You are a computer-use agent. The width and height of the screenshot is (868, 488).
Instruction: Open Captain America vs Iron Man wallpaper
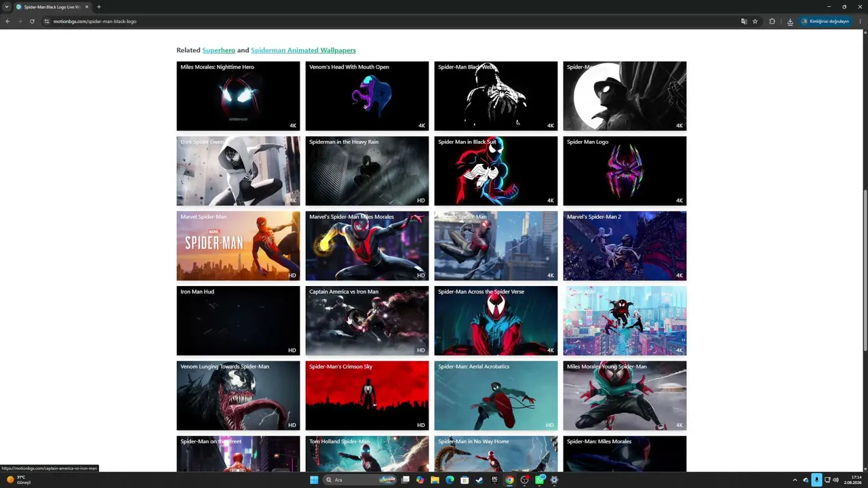(367, 321)
